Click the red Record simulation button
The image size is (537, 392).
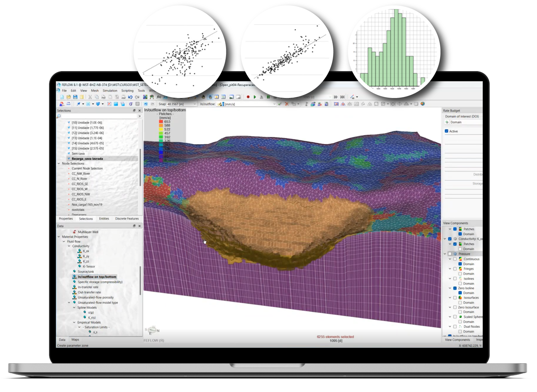248,97
